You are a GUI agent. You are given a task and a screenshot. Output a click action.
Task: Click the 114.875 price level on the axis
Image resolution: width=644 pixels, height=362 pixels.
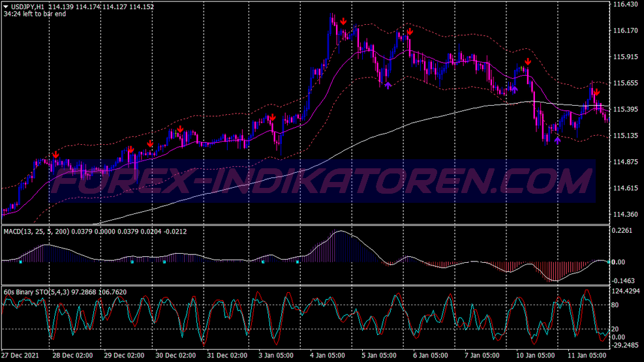click(625, 162)
